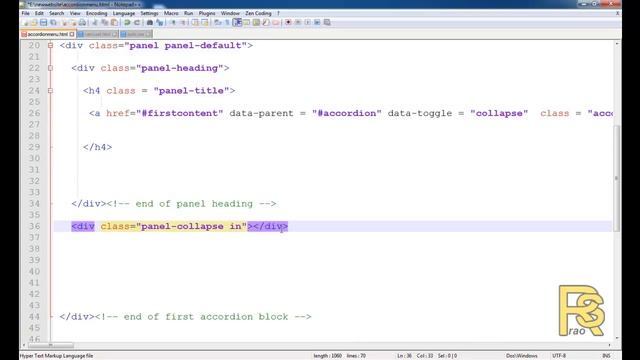
Task: Click the "#firstcontent" href value
Action: point(180,113)
